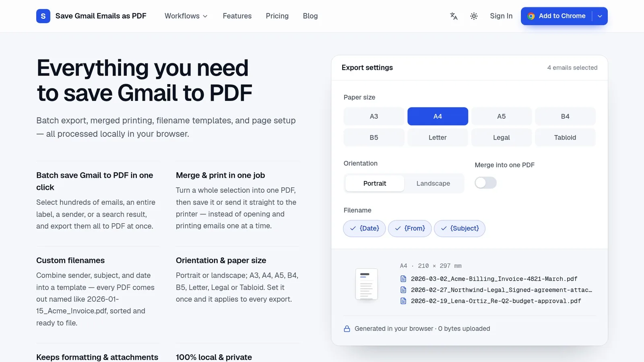Viewport: 644px width, 362px height.
Task: Click the 'Merge & print in one job' heading
Action: pos(221,175)
